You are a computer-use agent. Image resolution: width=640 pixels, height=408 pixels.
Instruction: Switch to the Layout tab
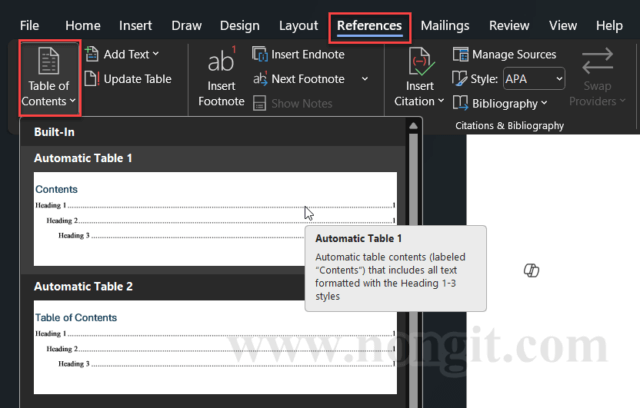pos(298,26)
